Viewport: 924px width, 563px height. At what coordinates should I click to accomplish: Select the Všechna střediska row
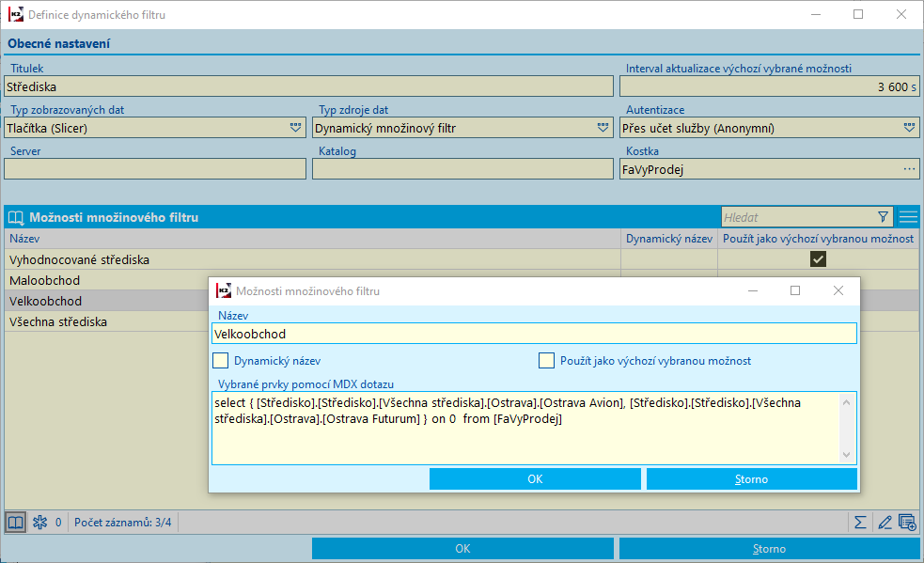tap(106, 321)
